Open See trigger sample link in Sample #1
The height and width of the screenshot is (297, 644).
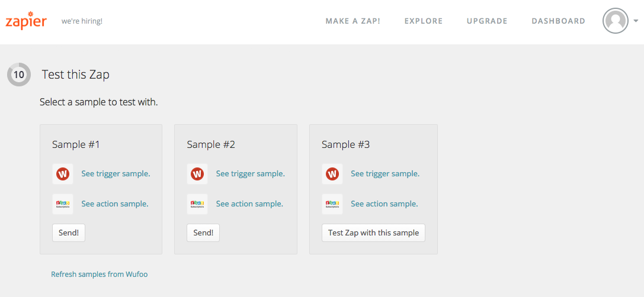(116, 174)
